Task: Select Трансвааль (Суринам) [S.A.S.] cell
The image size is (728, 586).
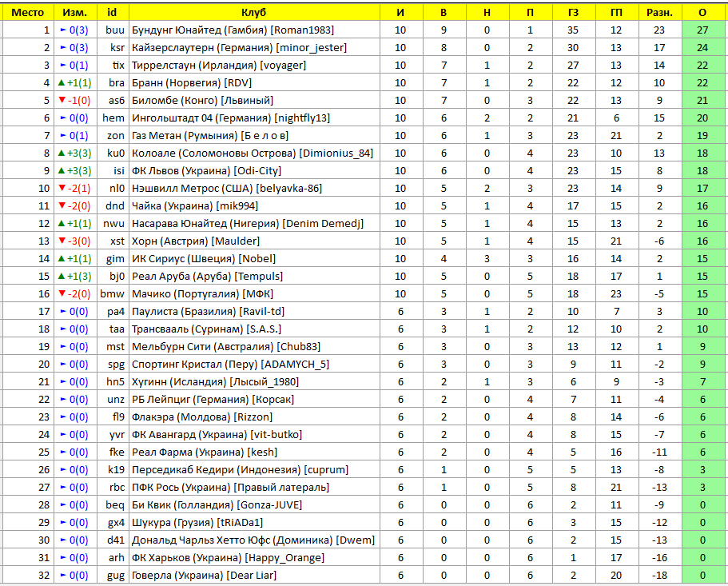Action: pos(254,329)
